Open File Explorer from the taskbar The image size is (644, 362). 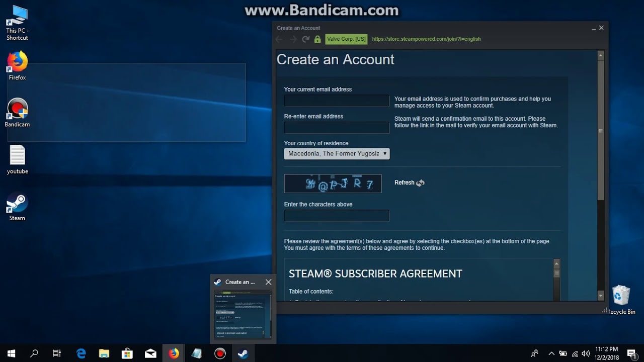[x=104, y=353]
